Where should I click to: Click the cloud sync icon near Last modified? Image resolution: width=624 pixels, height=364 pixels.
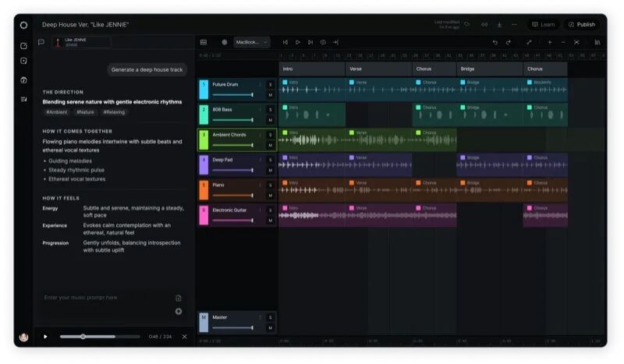point(467,24)
